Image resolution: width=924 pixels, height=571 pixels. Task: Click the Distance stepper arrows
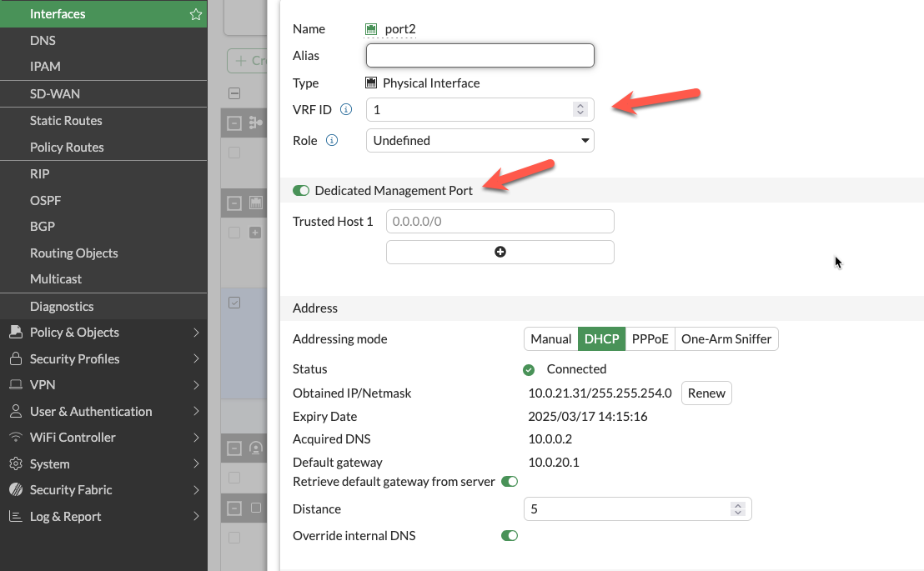[737, 509]
